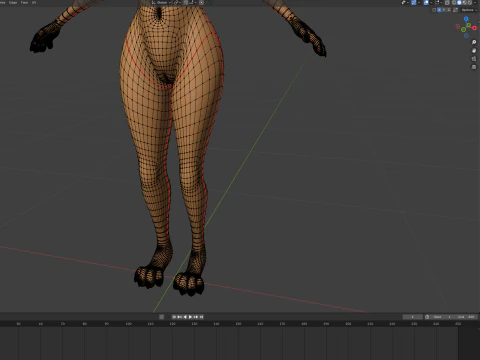Jump to next keyframe
The width and height of the screenshot is (480, 360).
[x=196, y=317]
